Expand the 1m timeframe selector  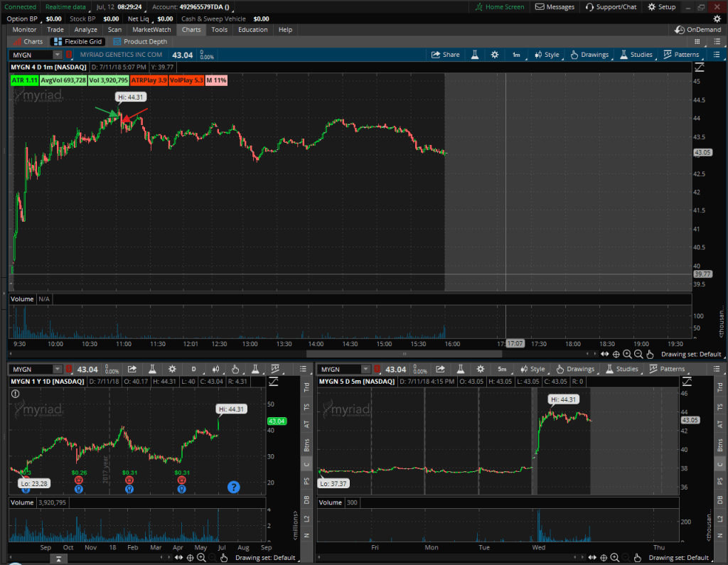pos(516,55)
